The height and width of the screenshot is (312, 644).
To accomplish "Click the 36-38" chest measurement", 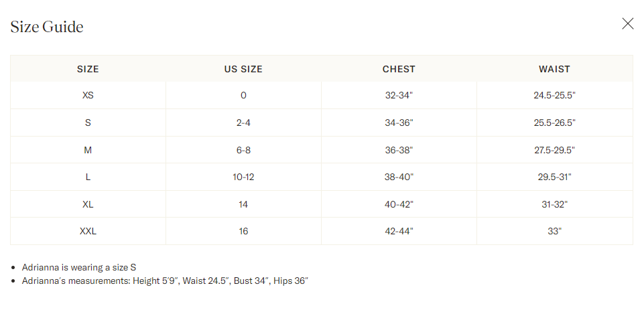I will [x=399, y=150].
